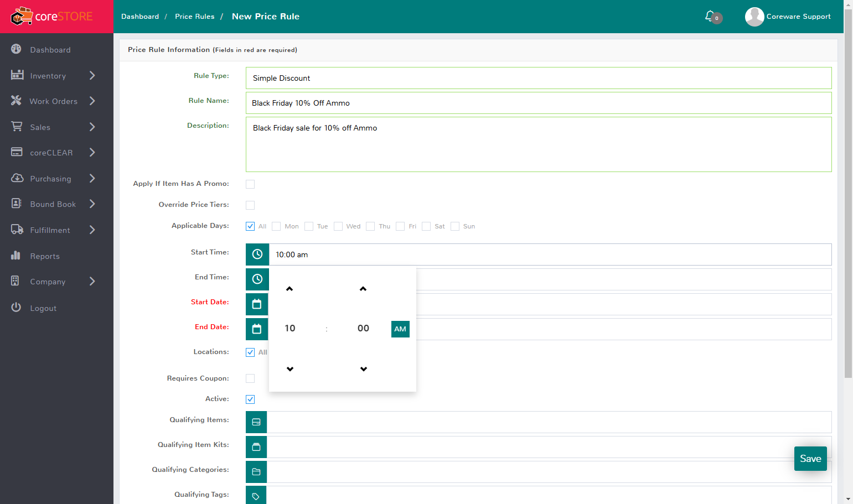Click the Save button
The height and width of the screenshot is (504, 853).
tap(810, 459)
